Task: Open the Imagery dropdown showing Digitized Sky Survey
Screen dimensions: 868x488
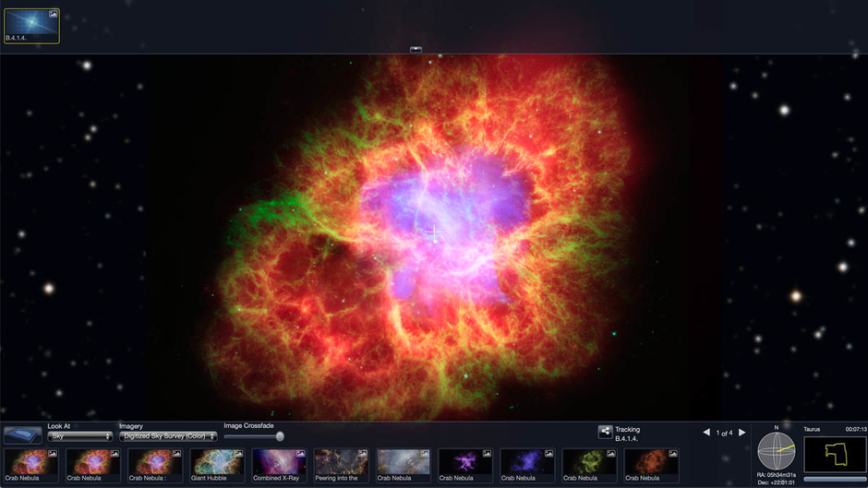Action: tap(168, 436)
